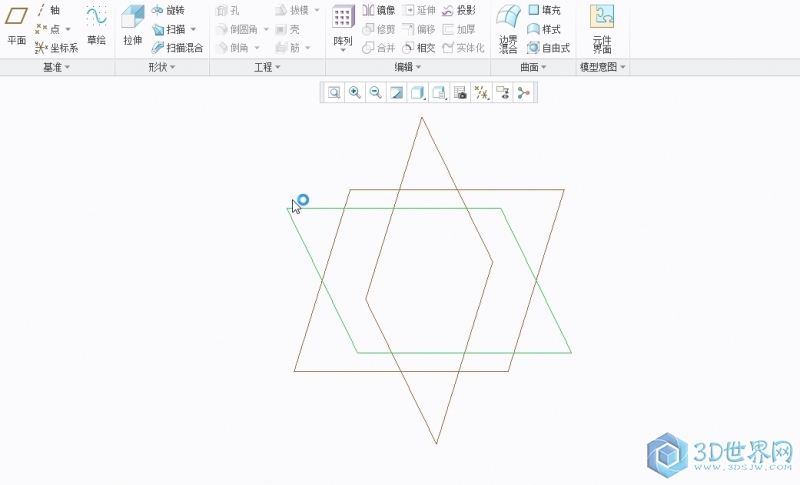Screen dimensions: 800x485
Task: Open the 元件界面 component interface tool
Action: 602,29
